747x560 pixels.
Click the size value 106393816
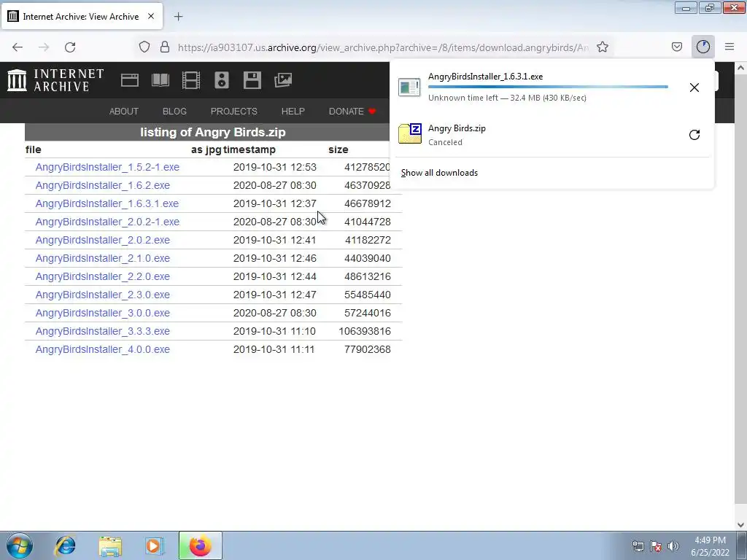point(365,331)
